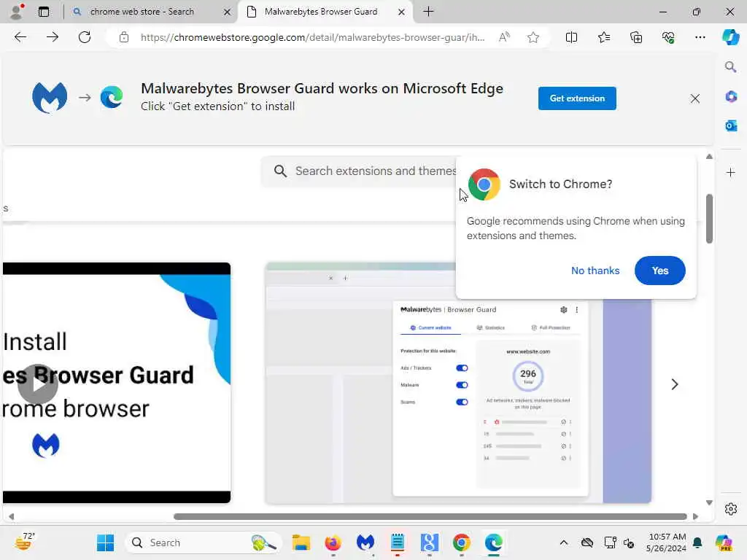This screenshot has height=560, width=747.
Task: Decline with No thanks
Action: pyautogui.click(x=595, y=271)
